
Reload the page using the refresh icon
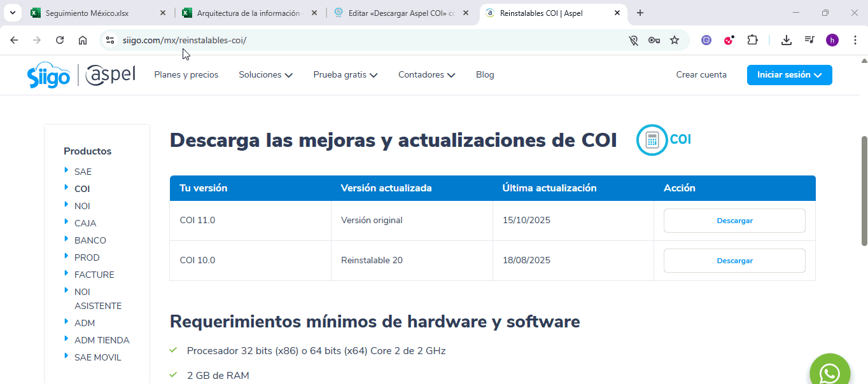point(60,40)
